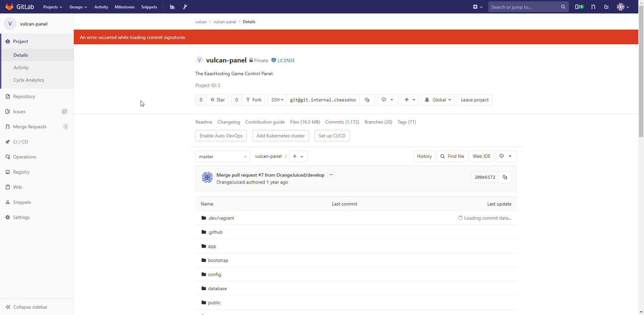Open the Projects menu in navbar

53,7
